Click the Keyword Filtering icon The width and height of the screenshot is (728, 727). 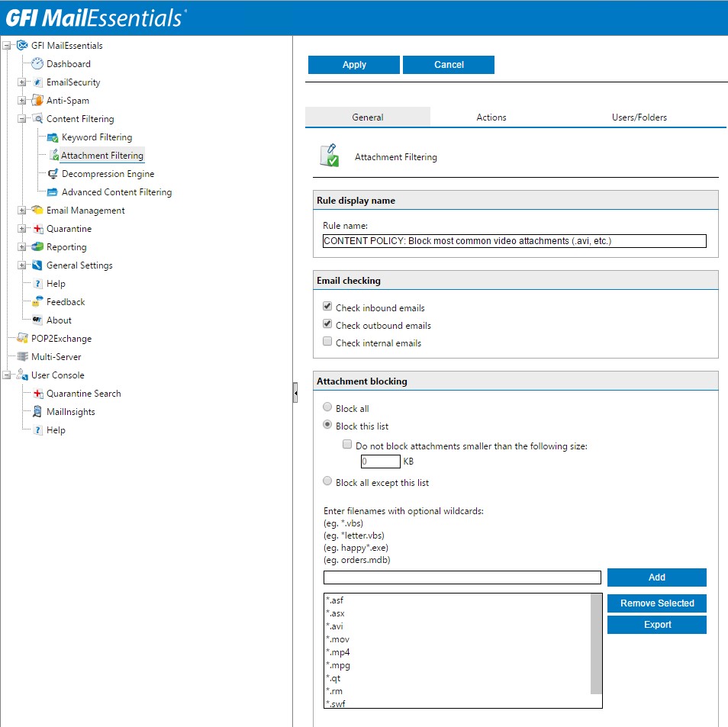point(53,137)
